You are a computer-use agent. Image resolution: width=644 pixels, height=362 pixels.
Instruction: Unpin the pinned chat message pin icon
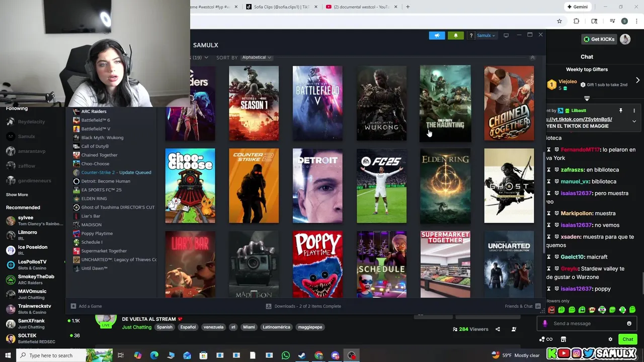tap(621, 111)
